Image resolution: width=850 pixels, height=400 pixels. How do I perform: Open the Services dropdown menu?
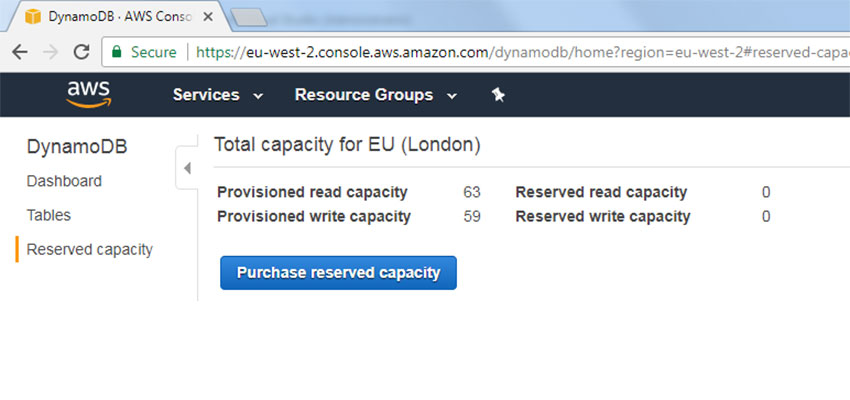218,95
